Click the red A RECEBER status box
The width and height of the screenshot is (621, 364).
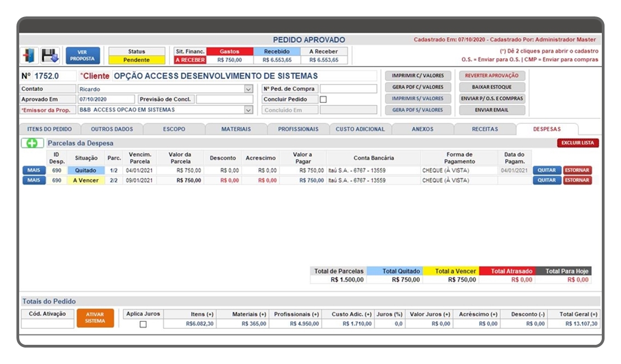coord(190,60)
